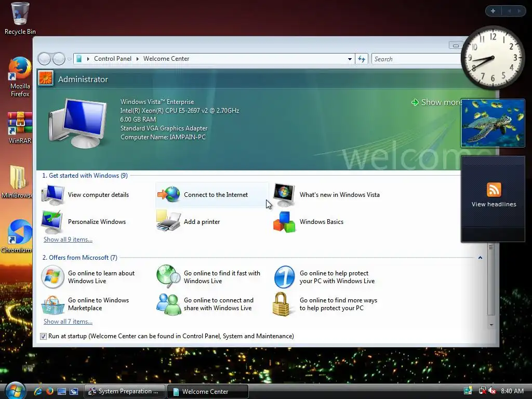This screenshot has width=532, height=399.
Task: Expand the root breadcrumb arrow before Control Panel
Action: click(x=88, y=59)
